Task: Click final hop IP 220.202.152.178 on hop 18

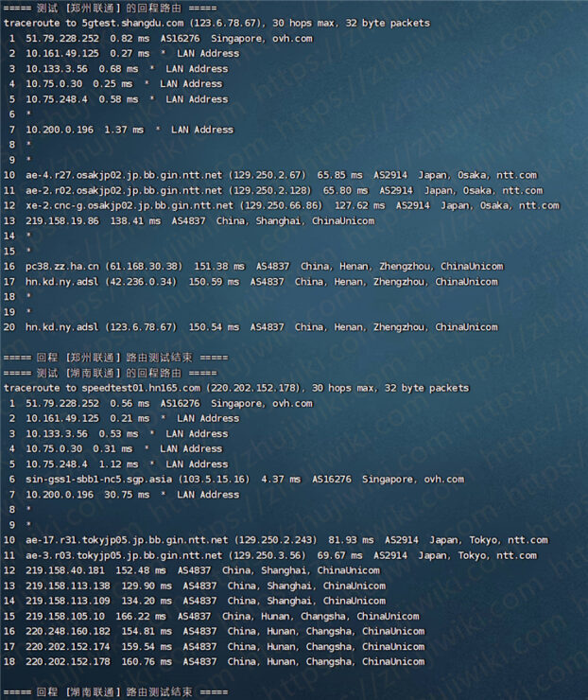Action: (x=67, y=661)
